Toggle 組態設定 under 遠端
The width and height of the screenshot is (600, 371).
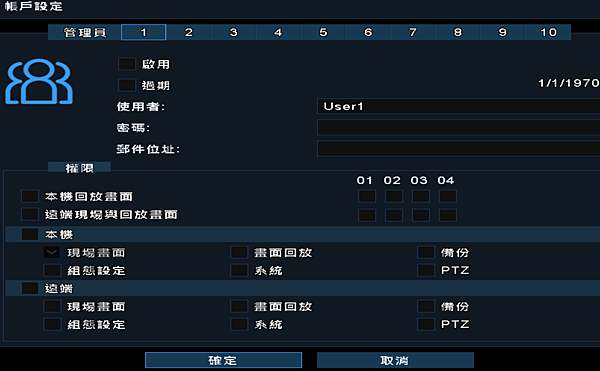coord(52,324)
